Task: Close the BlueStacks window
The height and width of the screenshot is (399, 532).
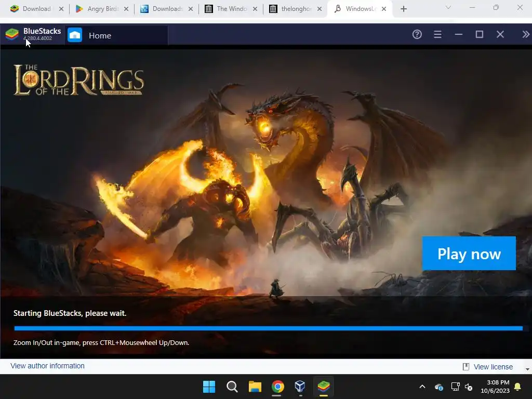Action: coord(500,34)
